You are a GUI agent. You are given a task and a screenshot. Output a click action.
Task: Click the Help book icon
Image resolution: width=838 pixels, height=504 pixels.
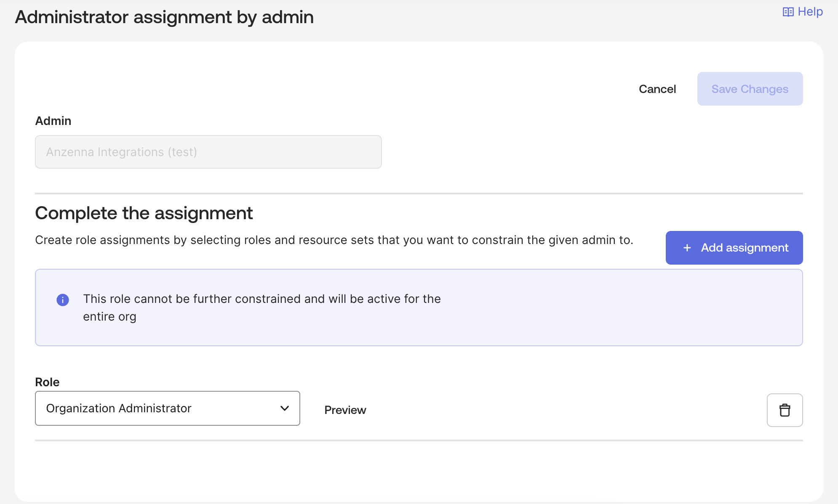[x=788, y=12]
